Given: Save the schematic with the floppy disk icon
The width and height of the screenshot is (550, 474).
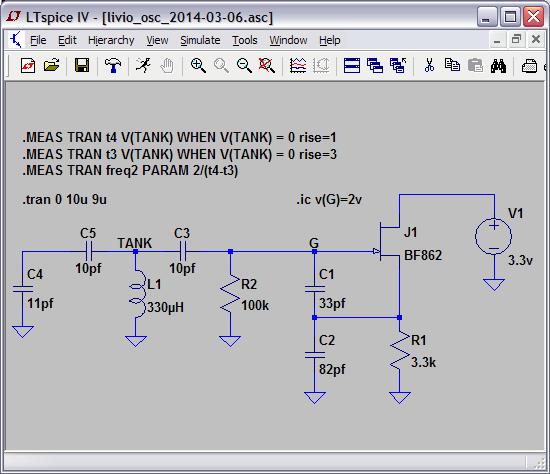Looking at the screenshot, I should coord(82,65).
